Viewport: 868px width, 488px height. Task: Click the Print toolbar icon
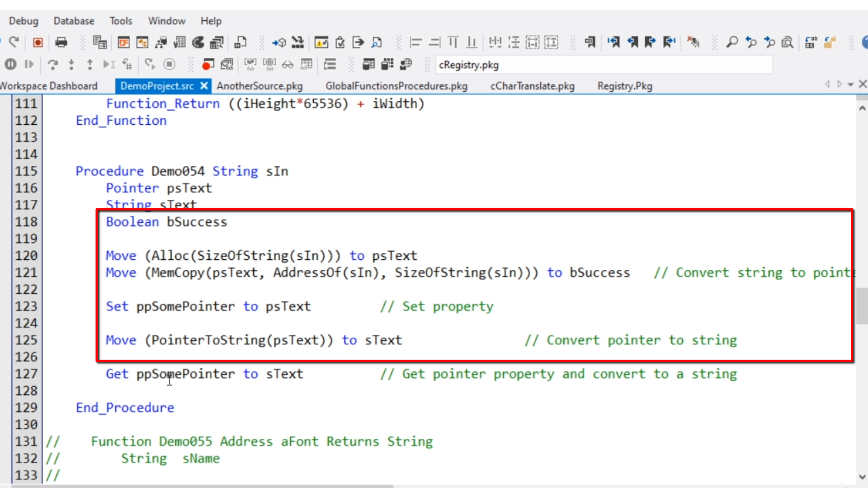61,42
